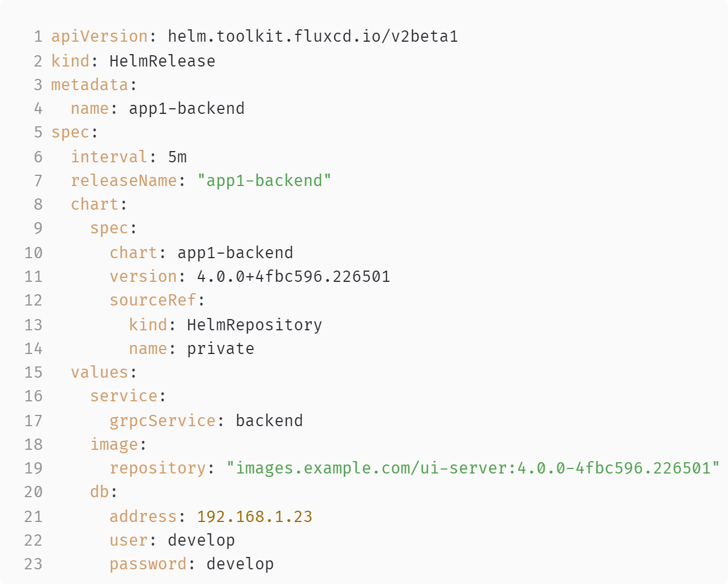Click the sourceRef key

pos(153,300)
